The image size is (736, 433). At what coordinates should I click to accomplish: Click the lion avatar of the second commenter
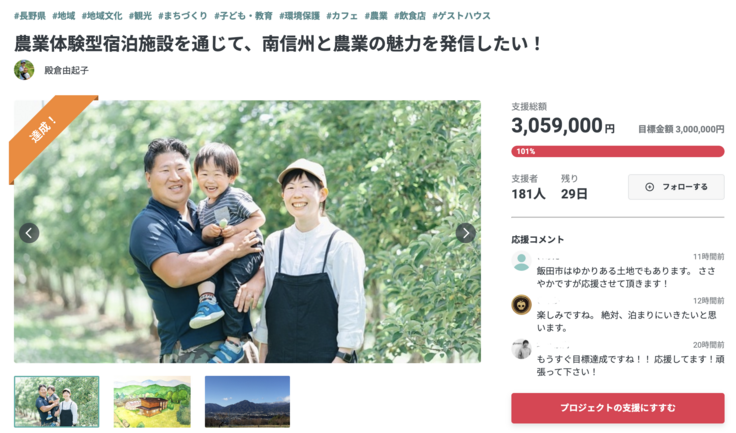(521, 305)
